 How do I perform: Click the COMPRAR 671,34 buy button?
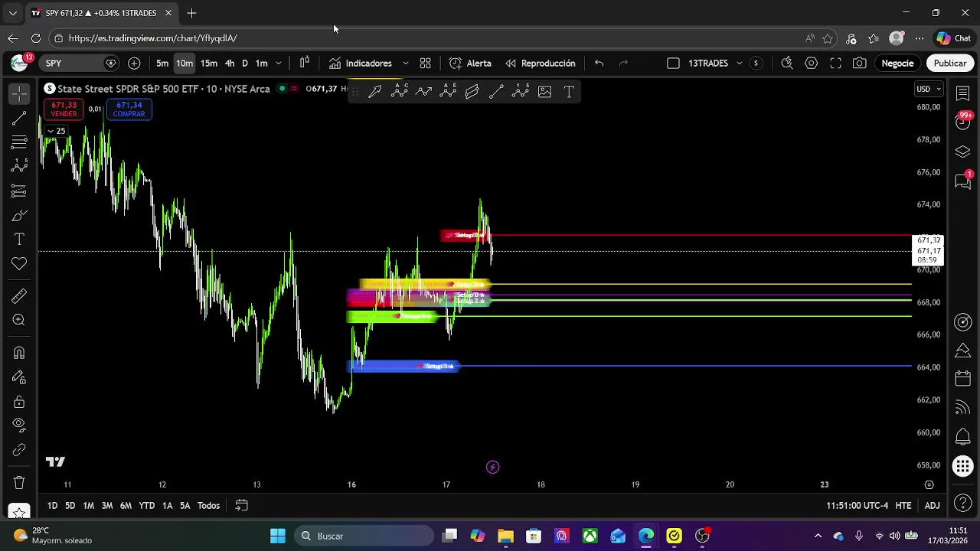129,109
